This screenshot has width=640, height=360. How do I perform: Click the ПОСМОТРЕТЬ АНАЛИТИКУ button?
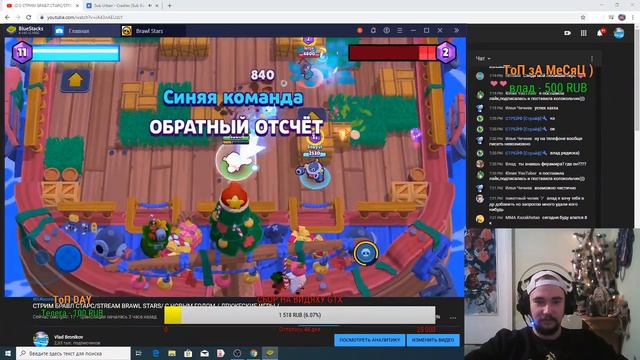click(369, 340)
